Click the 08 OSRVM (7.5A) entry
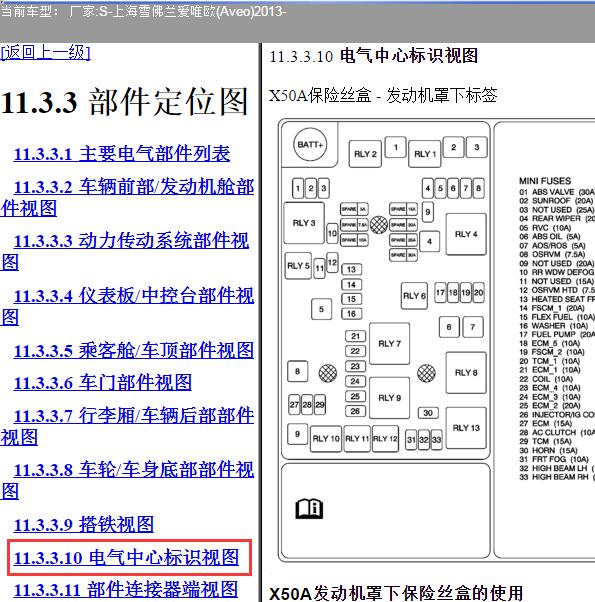Viewport: 595px width, 602px height. click(552, 255)
